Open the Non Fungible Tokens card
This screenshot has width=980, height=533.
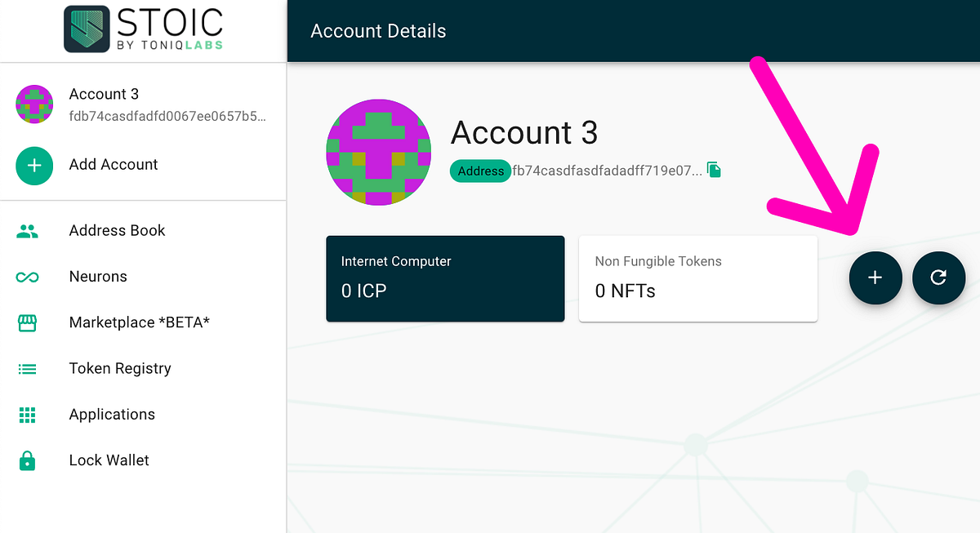(x=698, y=278)
